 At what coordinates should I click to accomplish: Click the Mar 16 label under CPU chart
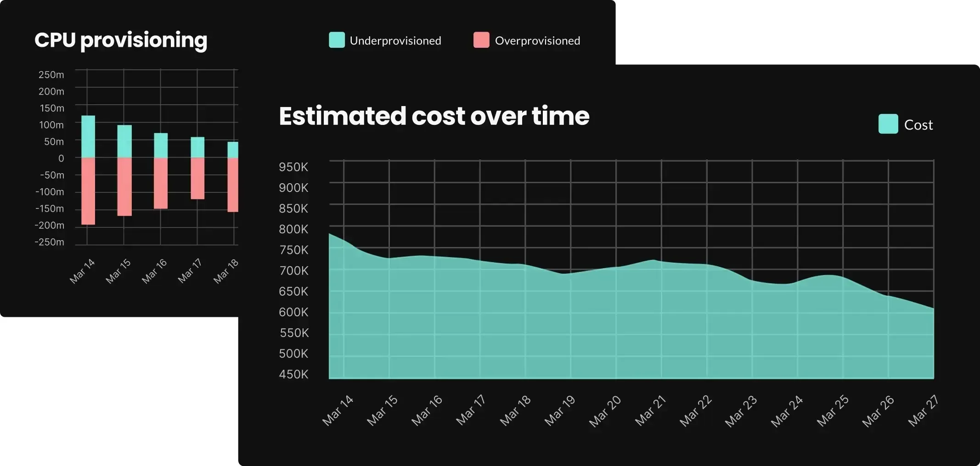154,271
